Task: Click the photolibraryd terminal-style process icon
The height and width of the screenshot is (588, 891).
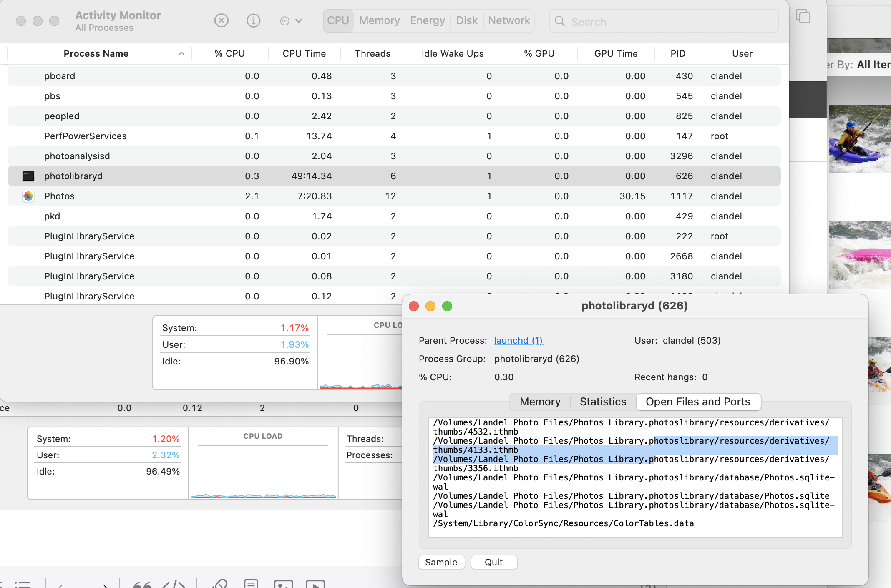Action: tap(28, 176)
